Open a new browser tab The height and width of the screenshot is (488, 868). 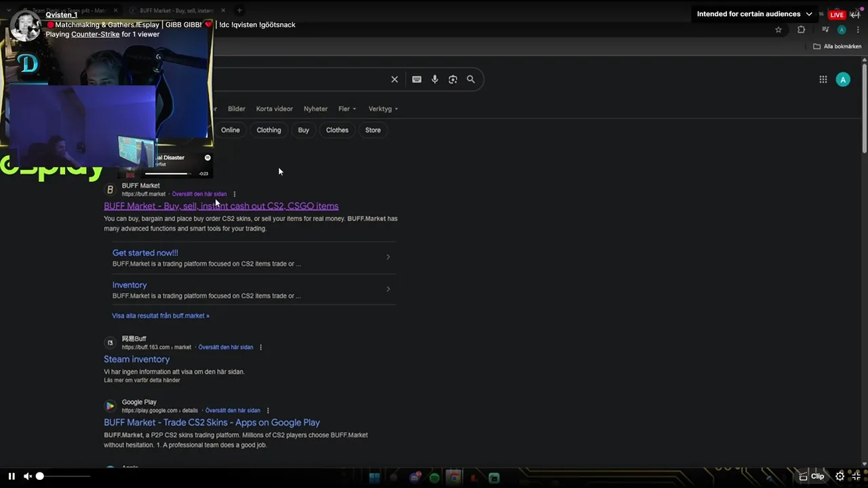(239, 10)
